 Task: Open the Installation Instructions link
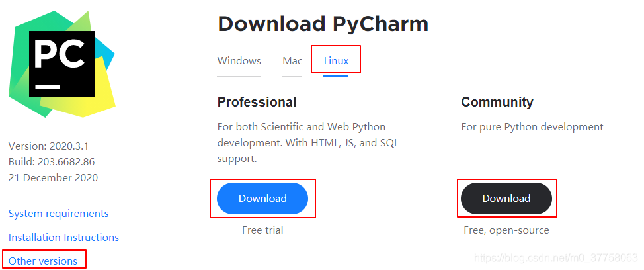click(63, 237)
